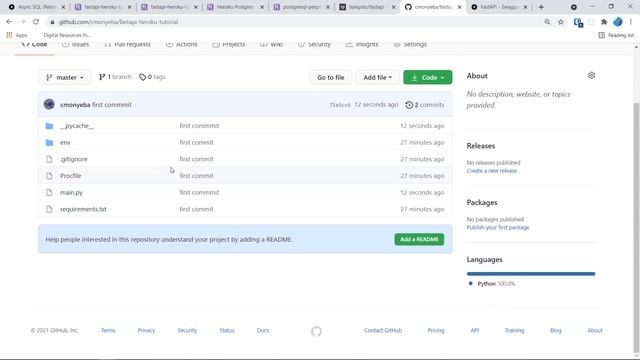Open the extensions puzzle icon
The image size is (640, 360).
click(x=604, y=22)
